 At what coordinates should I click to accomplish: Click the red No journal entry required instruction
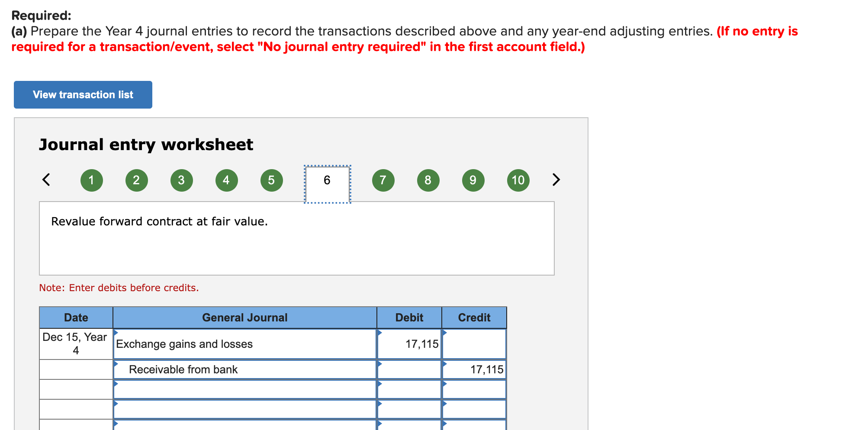click(x=405, y=39)
